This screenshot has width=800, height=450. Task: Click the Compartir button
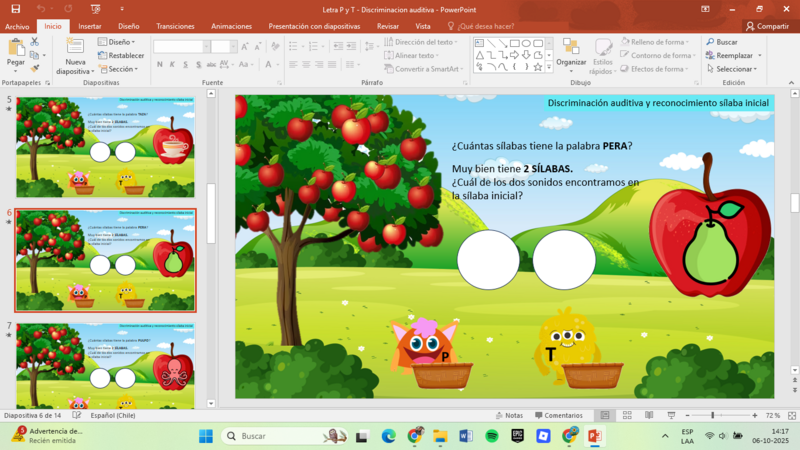tap(767, 26)
